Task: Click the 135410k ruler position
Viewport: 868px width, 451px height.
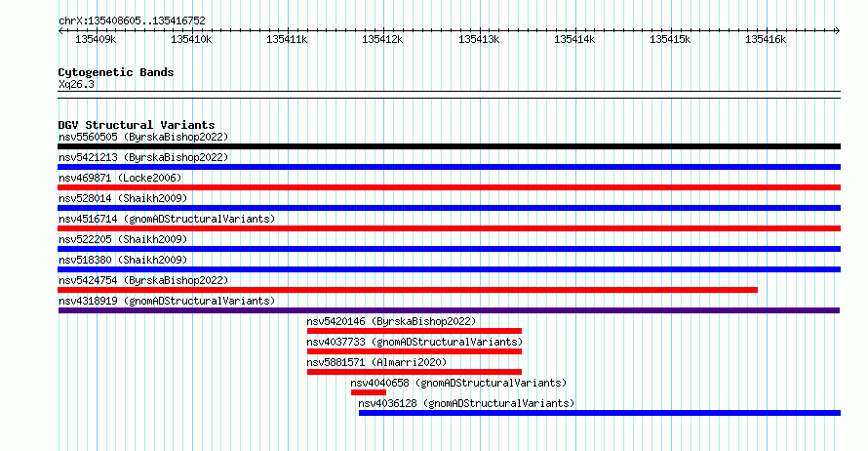Action: click(x=191, y=39)
